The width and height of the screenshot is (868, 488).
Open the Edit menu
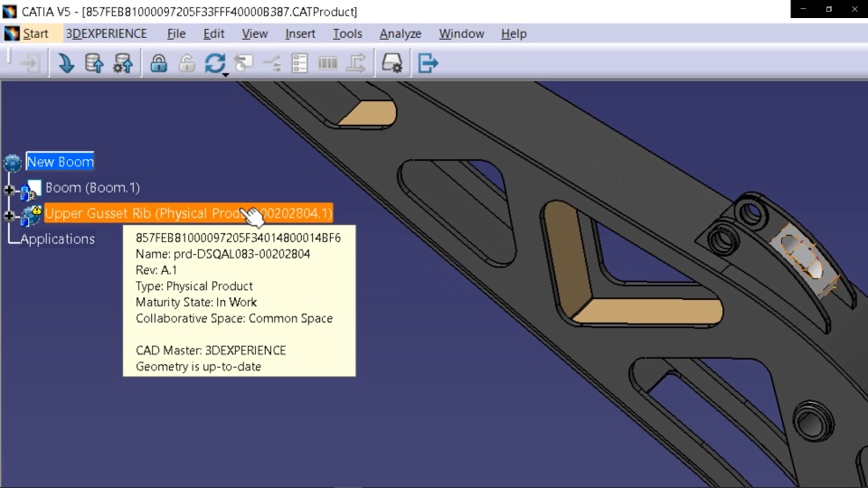click(x=213, y=33)
